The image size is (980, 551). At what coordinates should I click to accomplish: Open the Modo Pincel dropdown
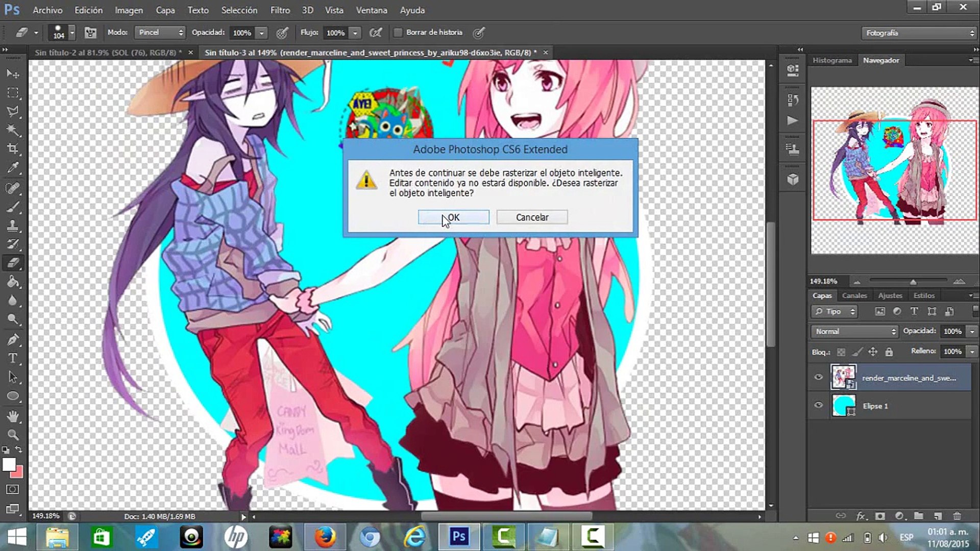[160, 33]
